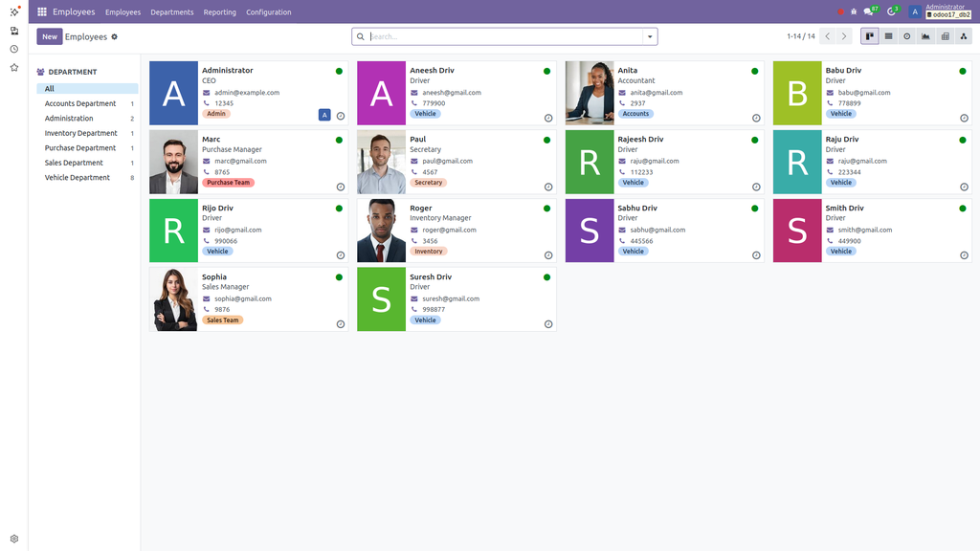Open the Pivot view
The image size is (980, 551).
point(944,36)
